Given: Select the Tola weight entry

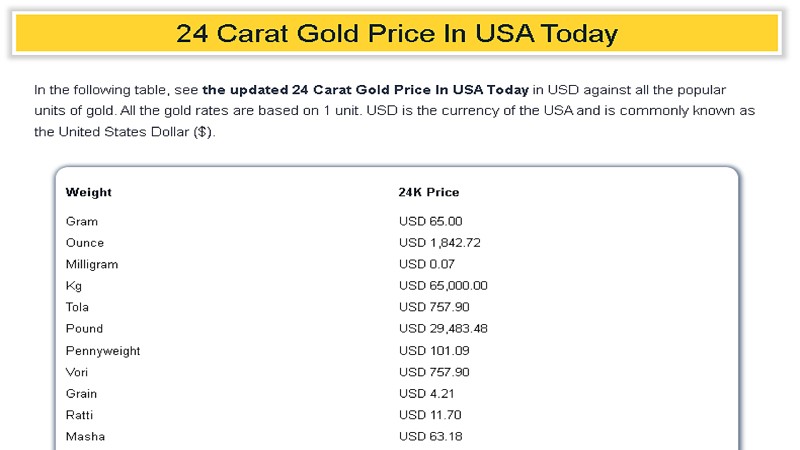Looking at the screenshot, I should click(x=80, y=307).
